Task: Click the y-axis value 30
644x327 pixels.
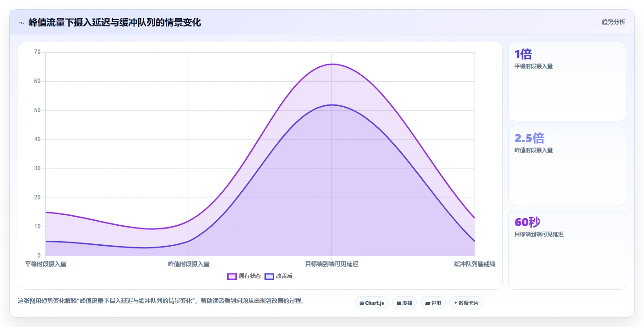Action: (x=37, y=168)
